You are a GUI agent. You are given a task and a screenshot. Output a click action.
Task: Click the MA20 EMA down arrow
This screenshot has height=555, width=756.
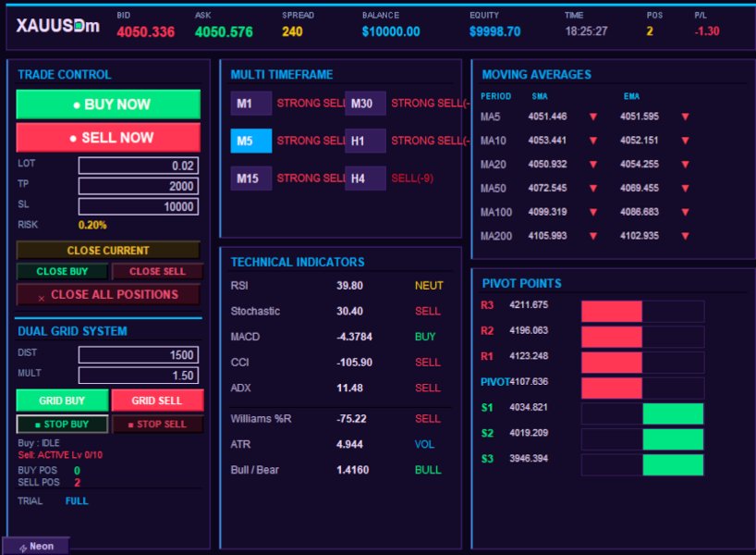pyautogui.click(x=685, y=164)
